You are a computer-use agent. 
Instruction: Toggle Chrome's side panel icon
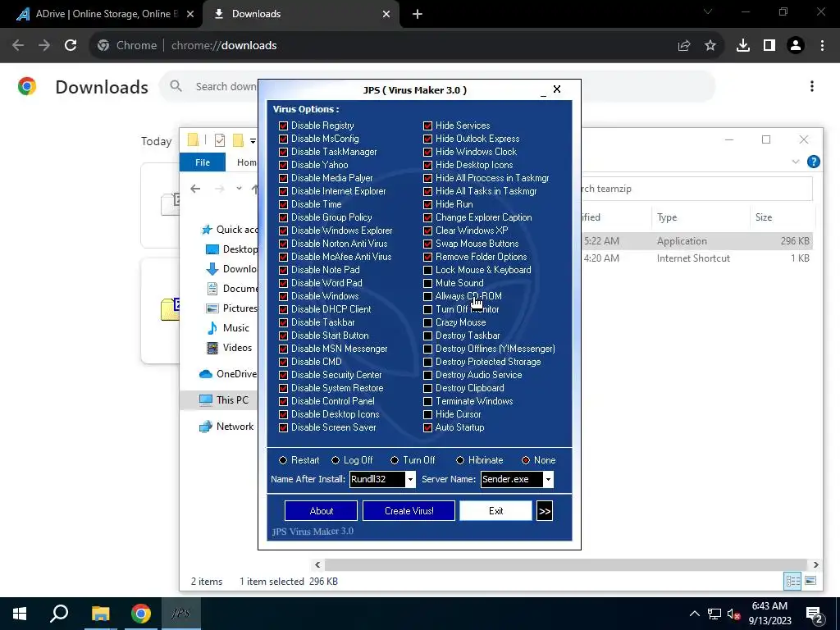(x=769, y=46)
